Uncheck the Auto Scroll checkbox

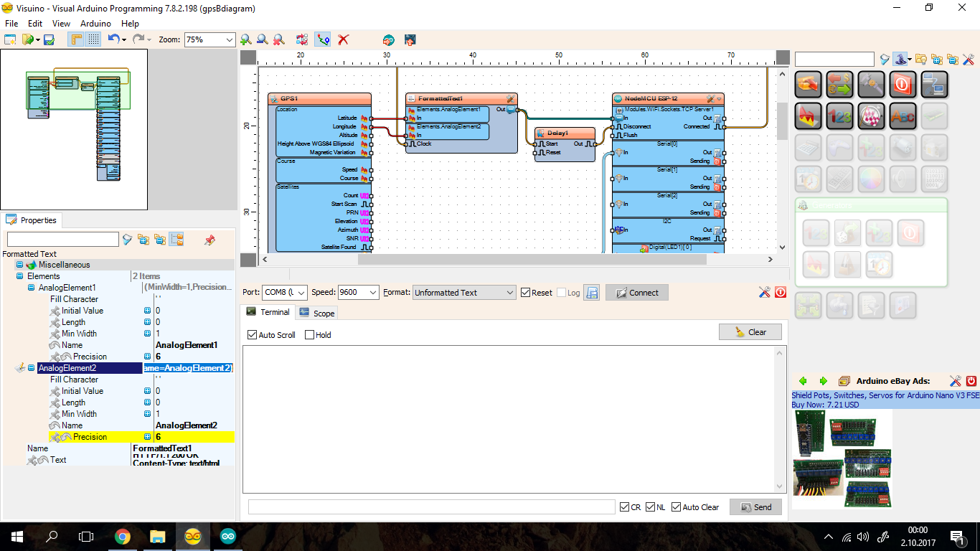click(252, 334)
